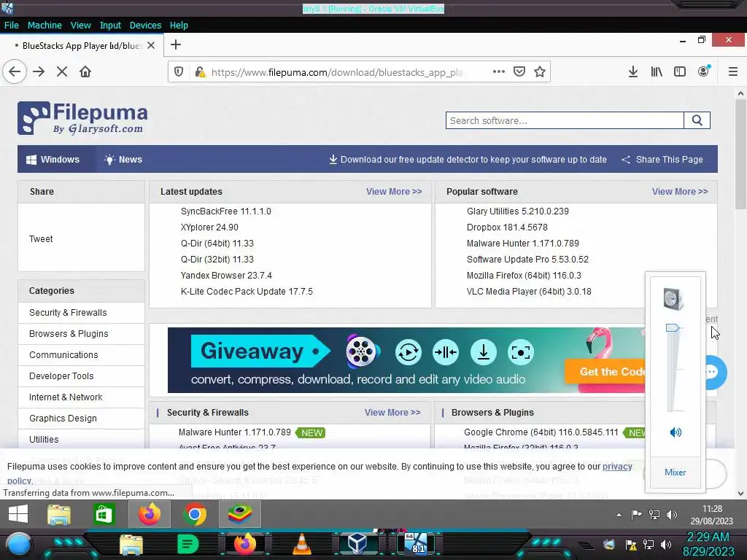Click the volume slider handle
747x560 pixels.
point(672,327)
